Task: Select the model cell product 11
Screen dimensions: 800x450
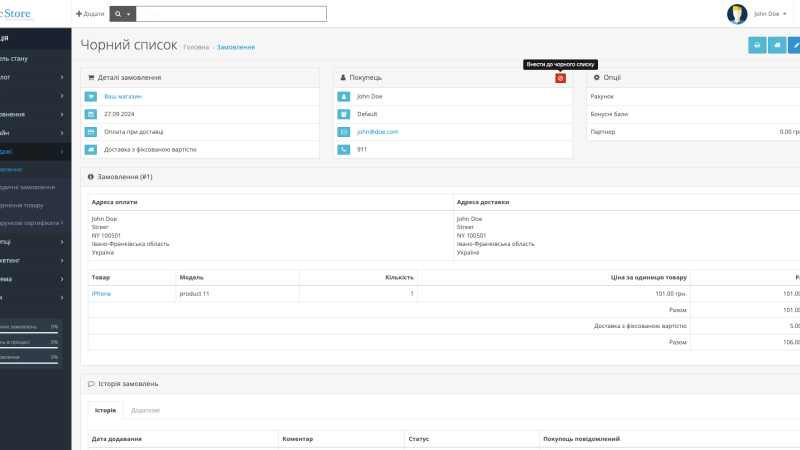Action: pyautogui.click(x=194, y=294)
